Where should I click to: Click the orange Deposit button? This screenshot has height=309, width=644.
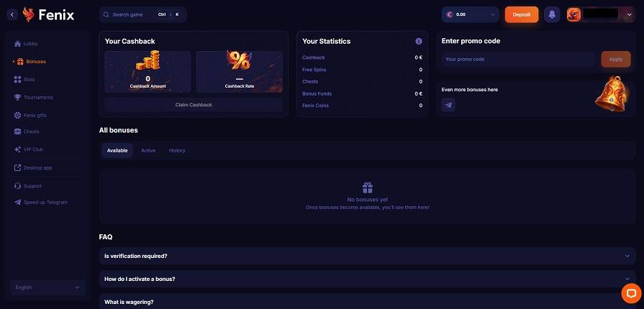coord(522,14)
